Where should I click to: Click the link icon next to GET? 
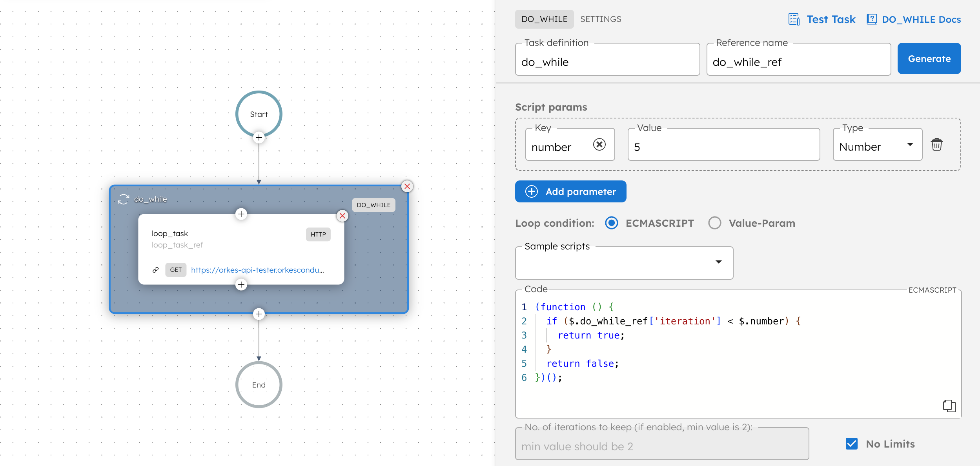click(x=156, y=270)
